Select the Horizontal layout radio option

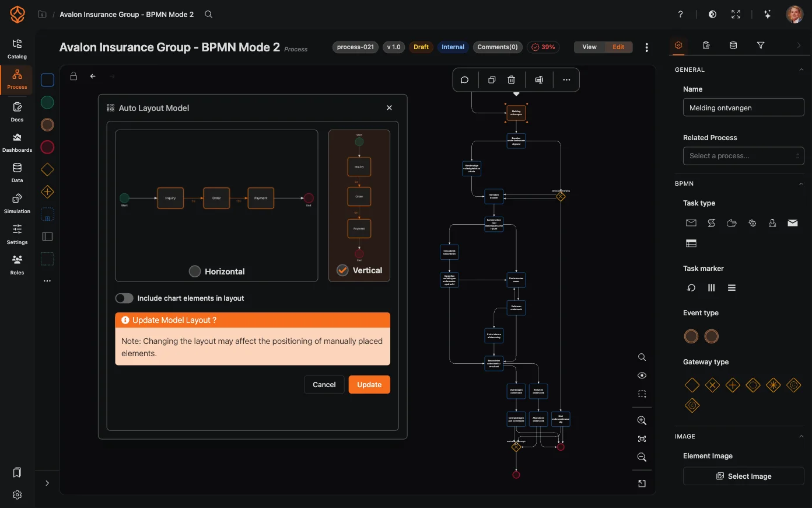tap(195, 272)
